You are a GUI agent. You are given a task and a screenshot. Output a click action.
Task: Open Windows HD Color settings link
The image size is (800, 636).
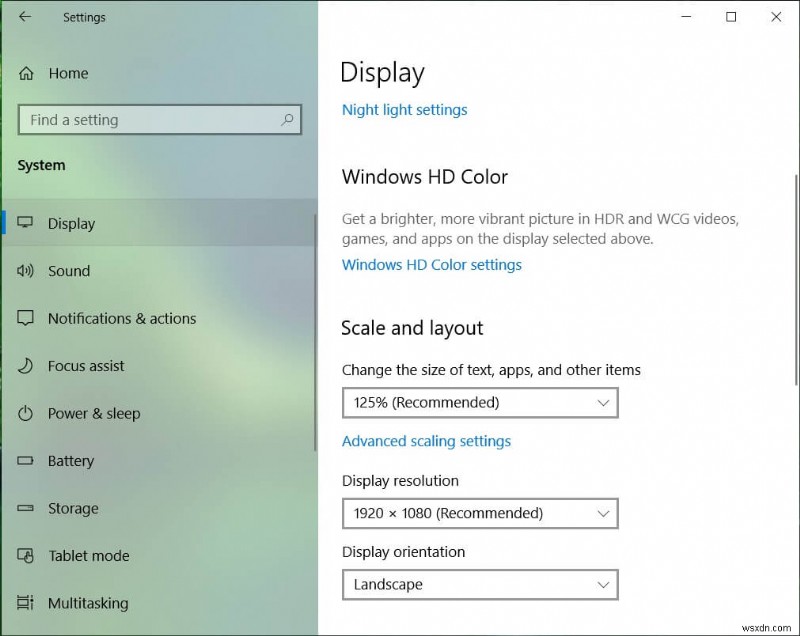point(432,265)
